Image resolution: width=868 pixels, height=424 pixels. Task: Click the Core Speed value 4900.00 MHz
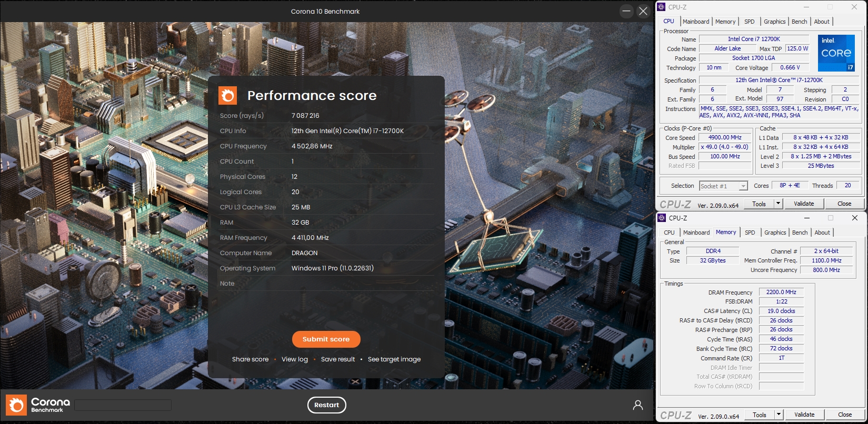(x=725, y=138)
